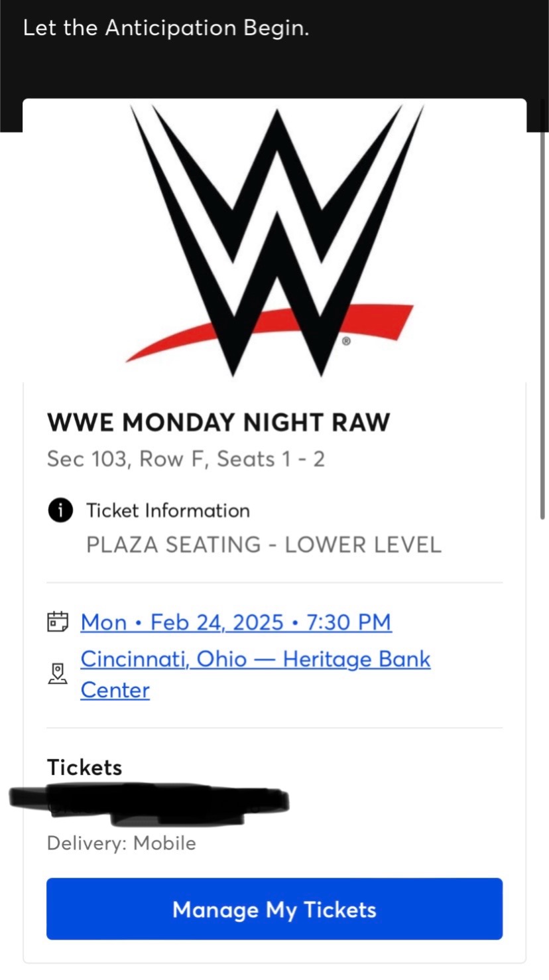Screen dimensions: 549x980
Task: Click the registered trademark symbol on the logo
Action: [345, 342]
